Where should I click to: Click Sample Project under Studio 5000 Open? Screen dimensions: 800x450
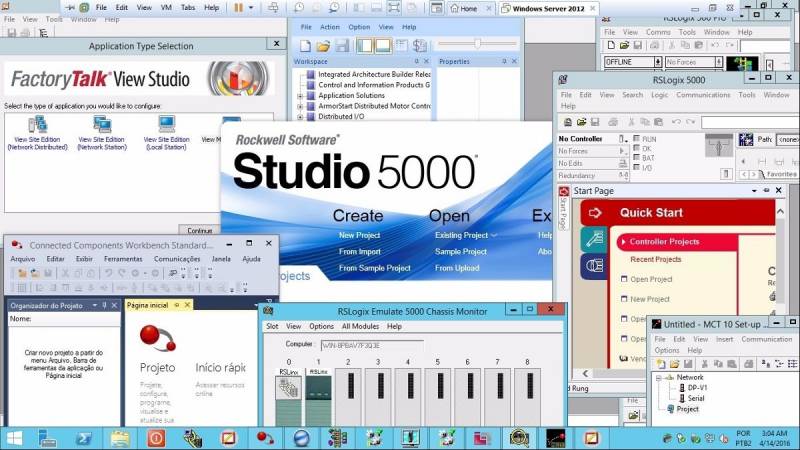[461, 252]
